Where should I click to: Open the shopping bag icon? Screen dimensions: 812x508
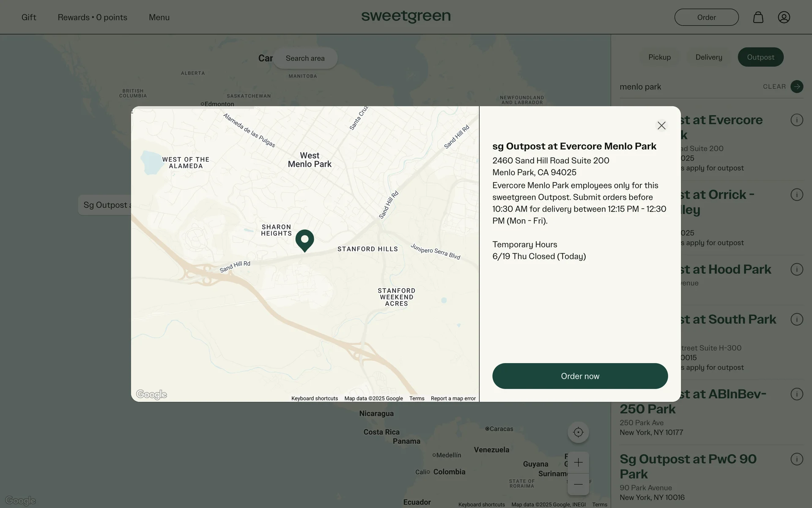click(x=758, y=17)
